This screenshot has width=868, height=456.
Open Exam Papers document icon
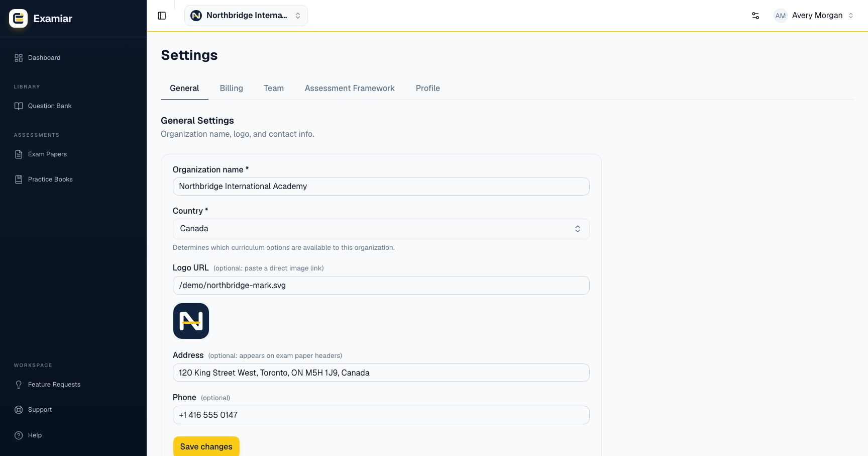click(x=19, y=154)
